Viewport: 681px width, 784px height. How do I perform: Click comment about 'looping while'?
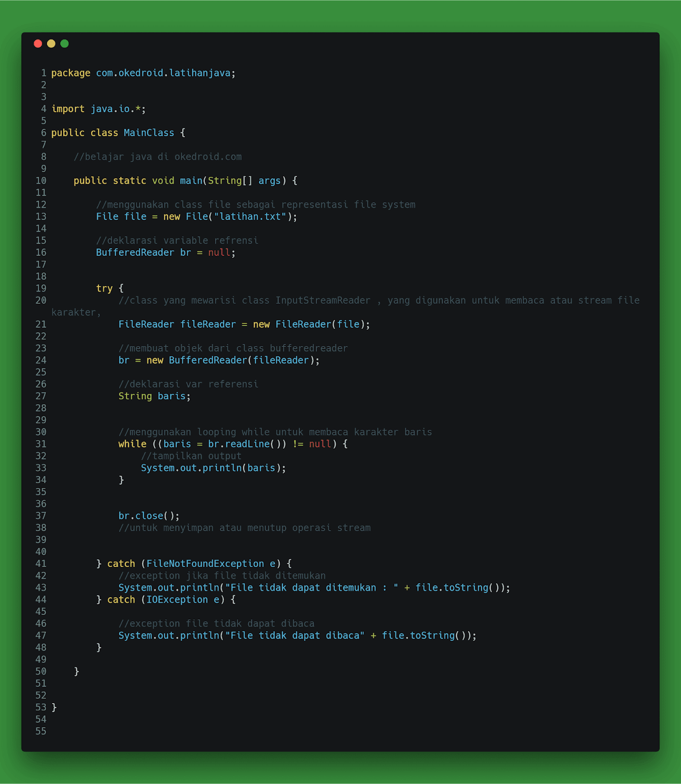coord(275,432)
